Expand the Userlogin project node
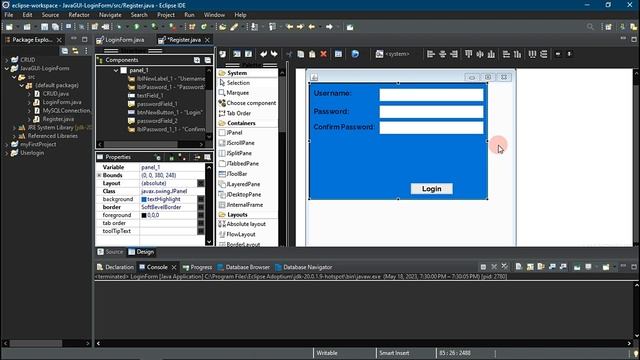The width and height of the screenshot is (640, 360). [7, 153]
